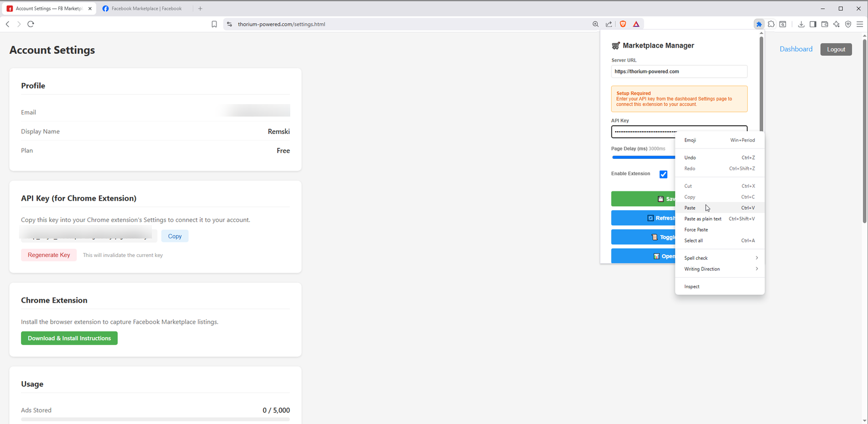The height and width of the screenshot is (424, 868).
Task: Close the Account Settings tab
Action: pos(90,9)
